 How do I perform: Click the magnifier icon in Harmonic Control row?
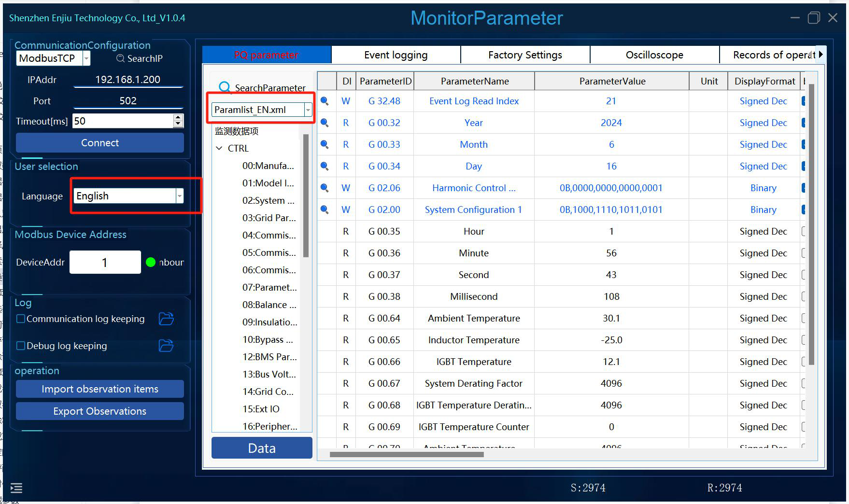coord(325,188)
